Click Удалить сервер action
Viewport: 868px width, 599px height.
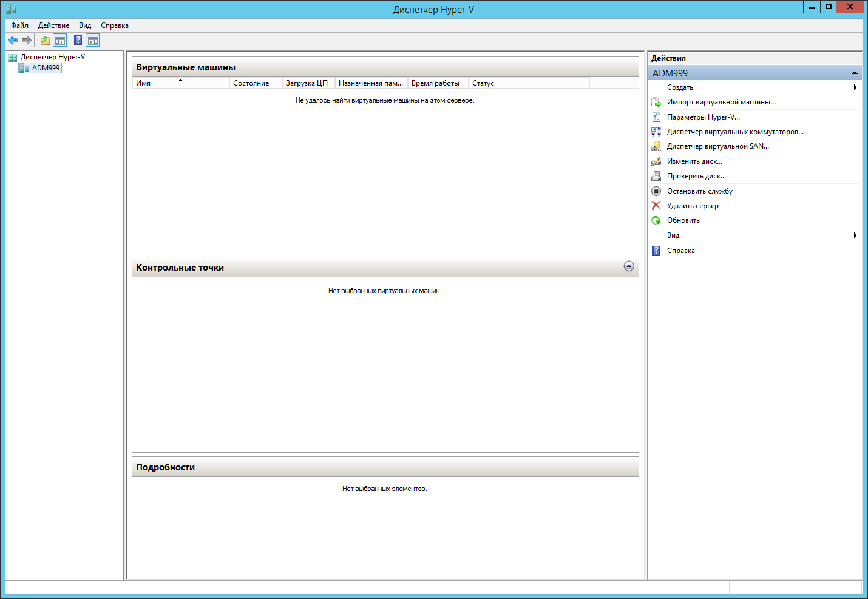coord(693,206)
